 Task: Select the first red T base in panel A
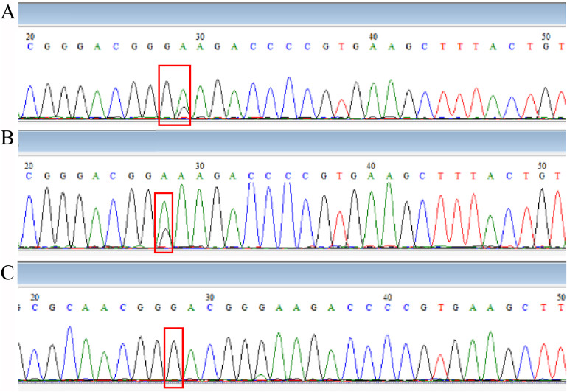click(x=341, y=46)
